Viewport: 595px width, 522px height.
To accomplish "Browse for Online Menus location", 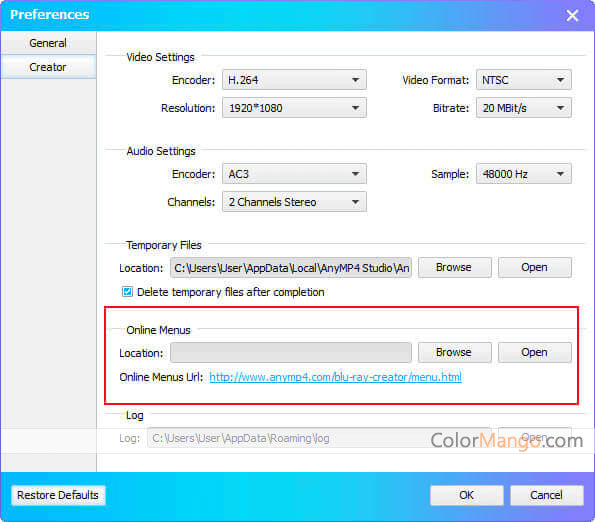I will tap(455, 352).
